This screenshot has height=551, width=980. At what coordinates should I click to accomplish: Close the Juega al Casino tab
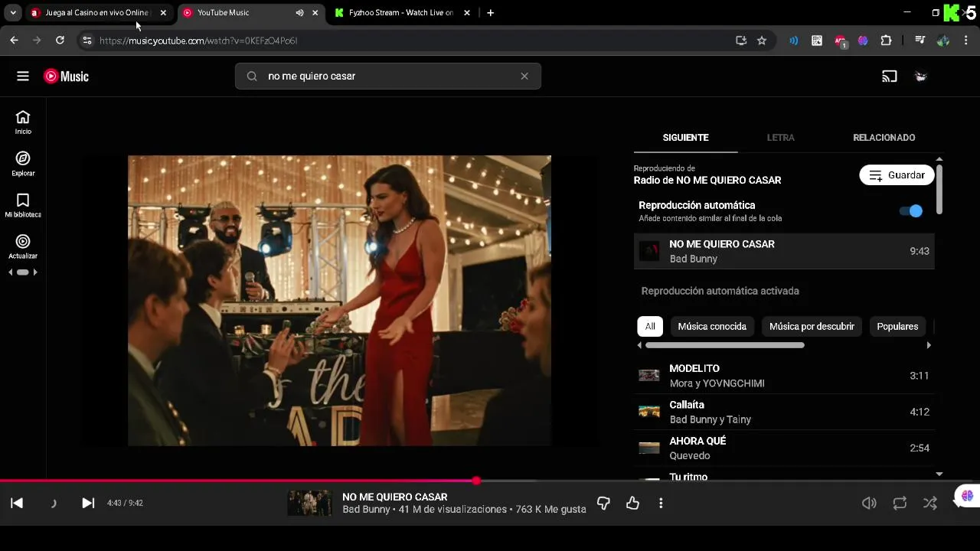pyautogui.click(x=163, y=13)
